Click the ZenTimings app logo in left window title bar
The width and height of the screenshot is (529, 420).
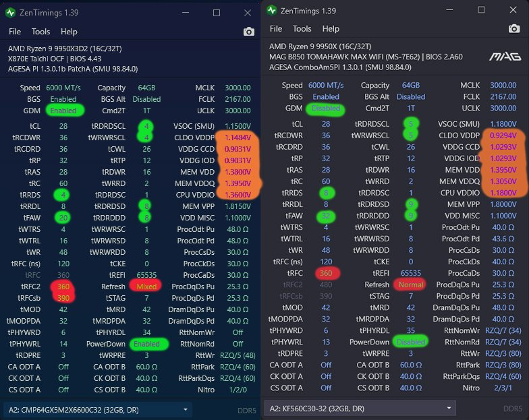[x=11, y=13]
